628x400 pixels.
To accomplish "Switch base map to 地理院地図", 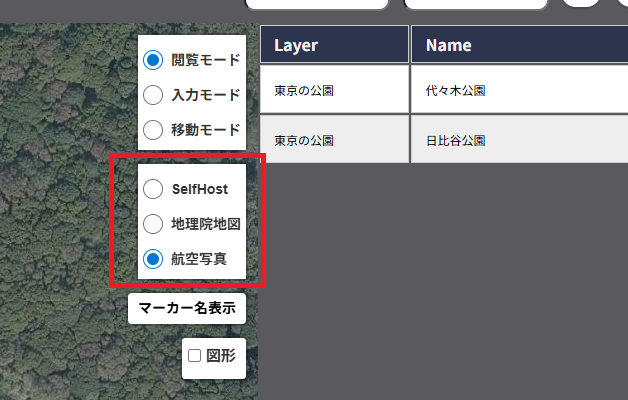I will click(153, 224).
